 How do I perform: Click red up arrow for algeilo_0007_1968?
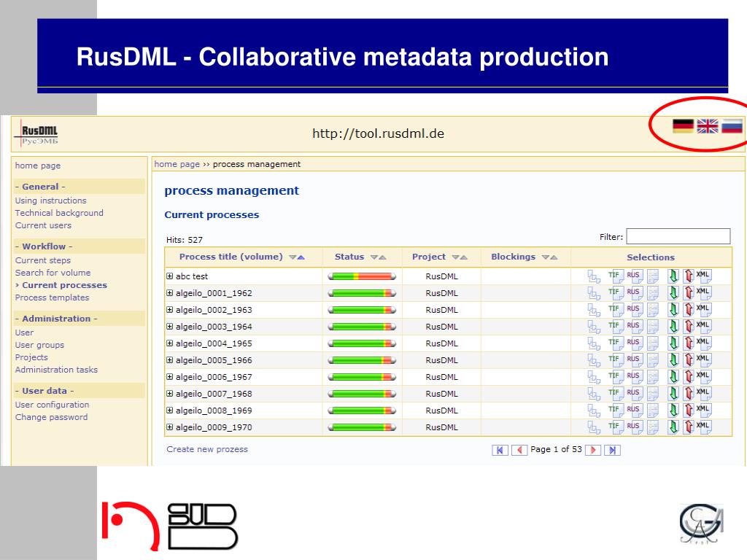[x=689, y=394]
